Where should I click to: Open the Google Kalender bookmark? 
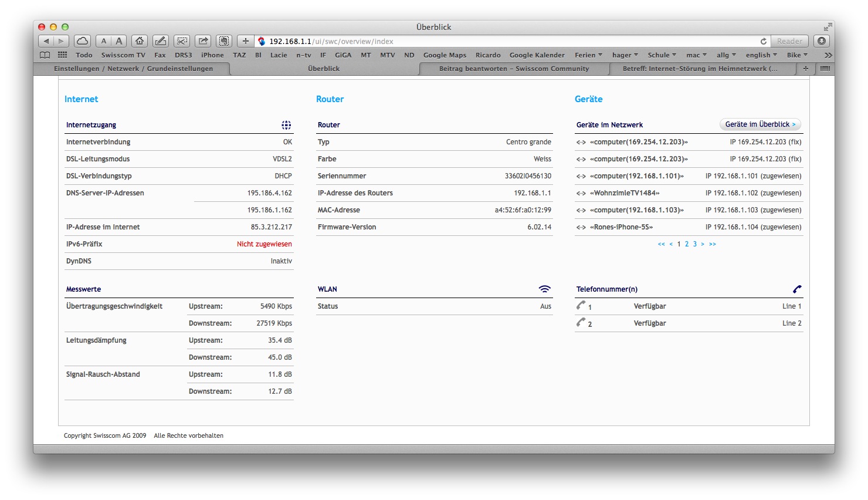[537, 55]
